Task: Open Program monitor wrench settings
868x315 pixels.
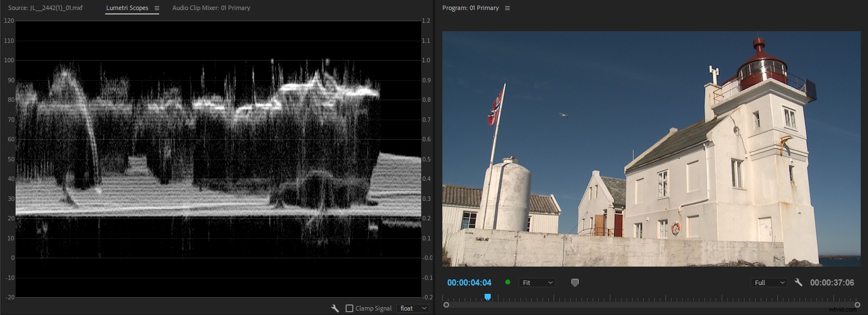Action: [x=798, y=283]
